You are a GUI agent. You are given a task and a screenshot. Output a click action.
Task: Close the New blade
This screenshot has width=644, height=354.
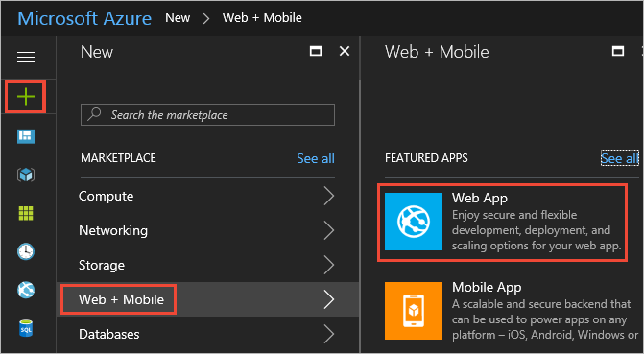tap(345, 52)
